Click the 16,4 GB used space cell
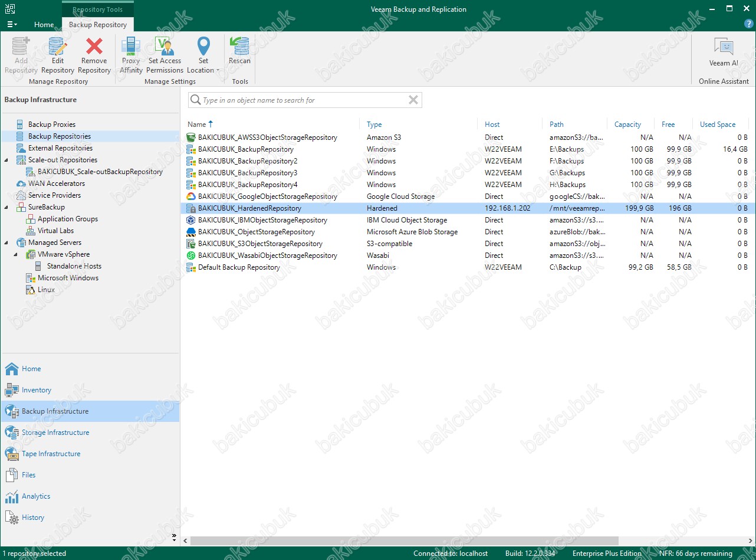 (735, 149)
